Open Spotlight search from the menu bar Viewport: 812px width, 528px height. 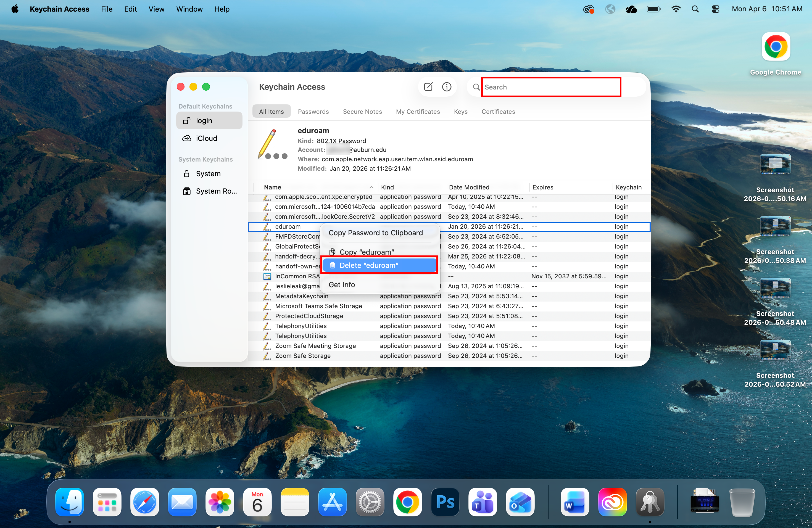696,9
